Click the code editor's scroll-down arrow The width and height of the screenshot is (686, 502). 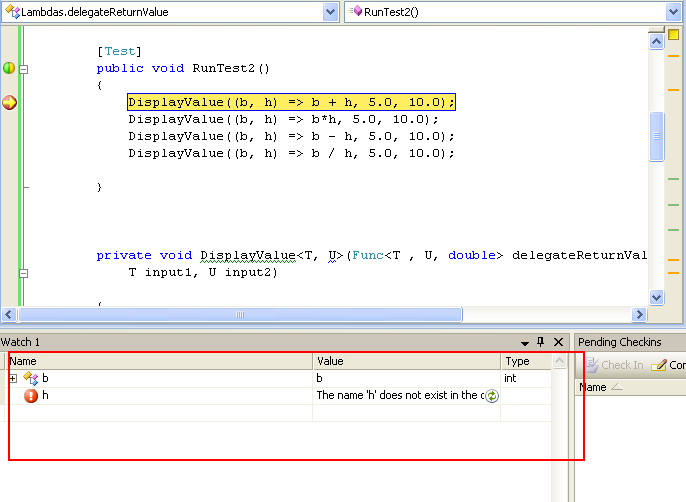pos(656,298)
